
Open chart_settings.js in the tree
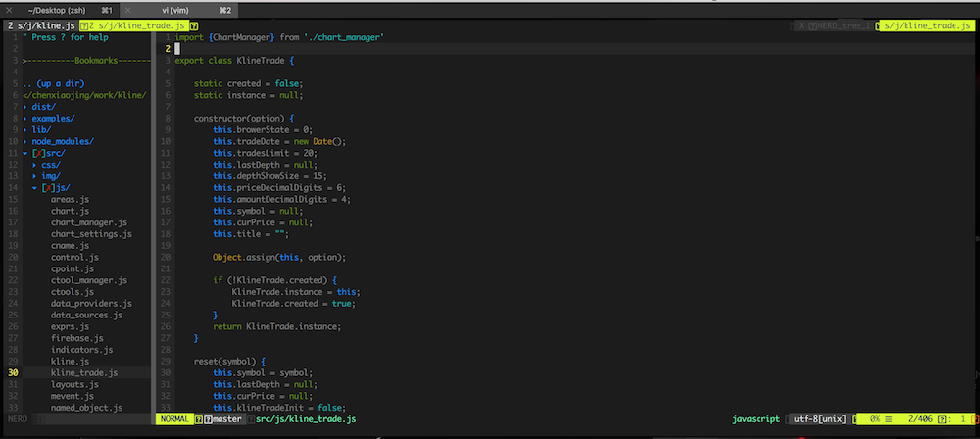tap(92, 234)
